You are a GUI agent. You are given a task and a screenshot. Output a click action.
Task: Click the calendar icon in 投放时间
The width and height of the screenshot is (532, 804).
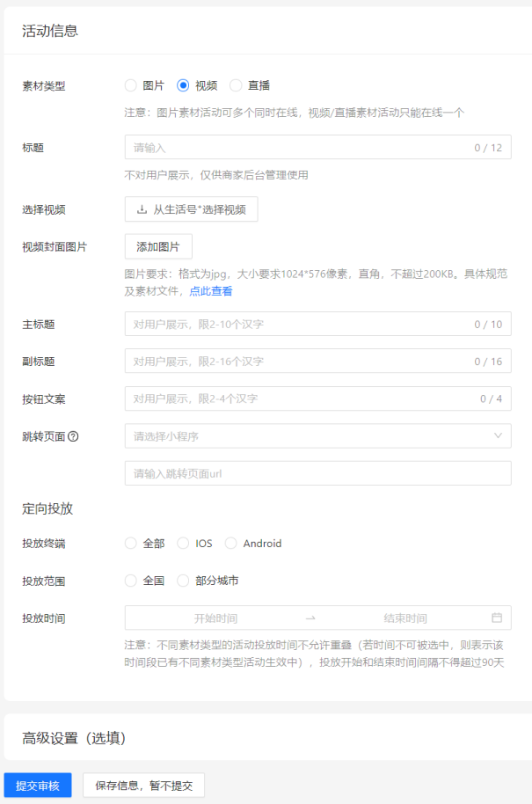point(497,618)
